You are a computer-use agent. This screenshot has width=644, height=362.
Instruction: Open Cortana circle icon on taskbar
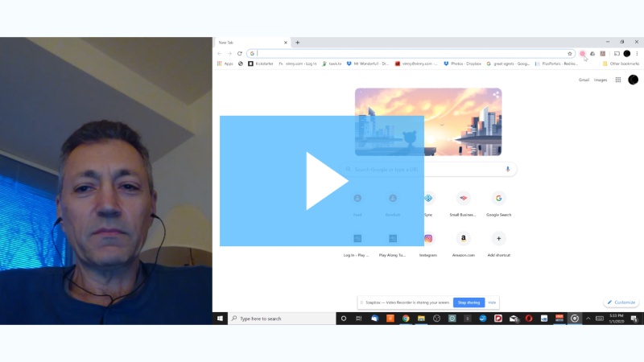click(x=344, y=319)
